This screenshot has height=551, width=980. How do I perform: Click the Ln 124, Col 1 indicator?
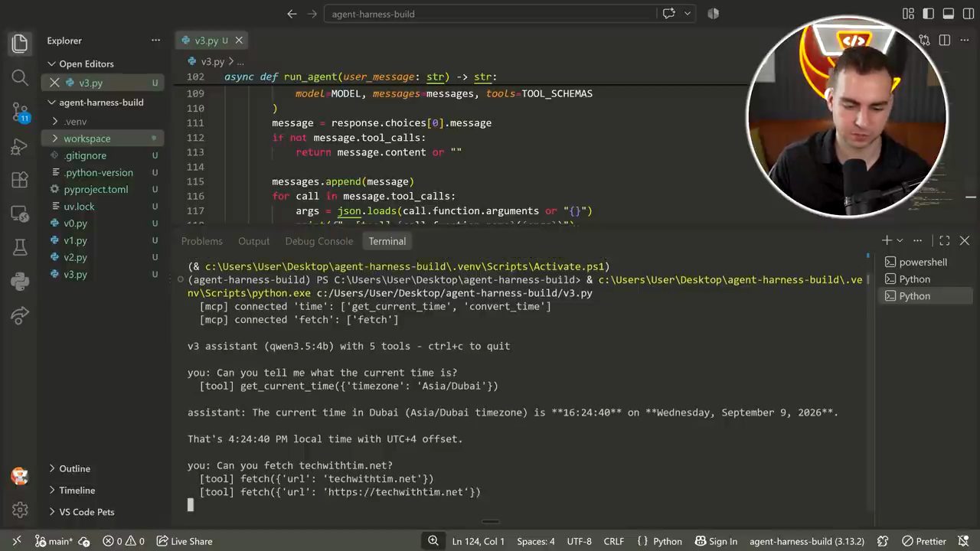click(479, 541)
